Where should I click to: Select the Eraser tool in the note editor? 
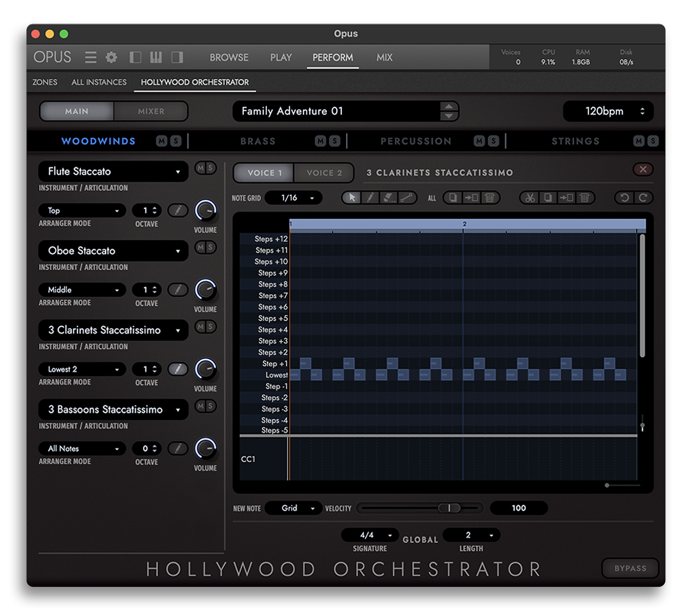click(x=389, y=198)
